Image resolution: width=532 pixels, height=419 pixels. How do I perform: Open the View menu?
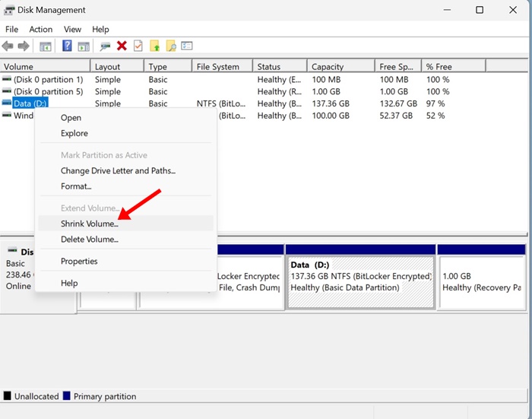(x=72, y=30)
